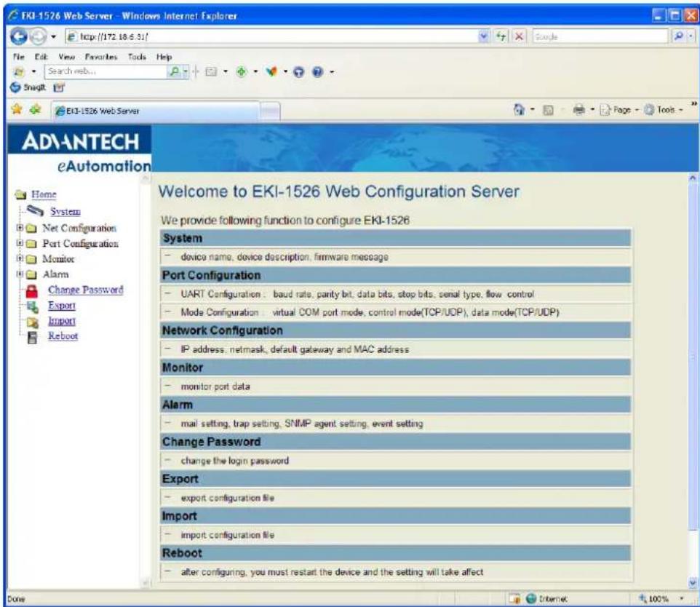This screenshot has height=607, width=700.
Task: Expand the Net Configuration tree node
Action: (x=19, y=228)
